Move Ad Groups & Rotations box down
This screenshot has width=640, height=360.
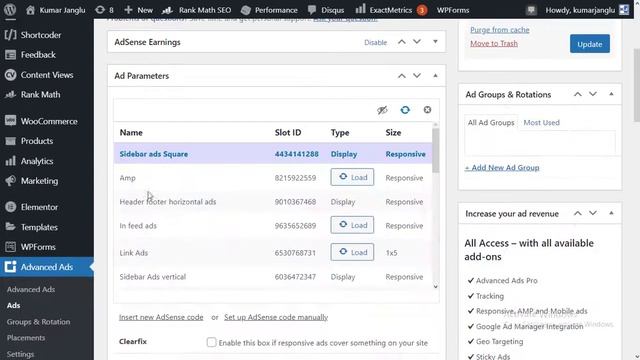pyautogui.click(x=593, y=94)
